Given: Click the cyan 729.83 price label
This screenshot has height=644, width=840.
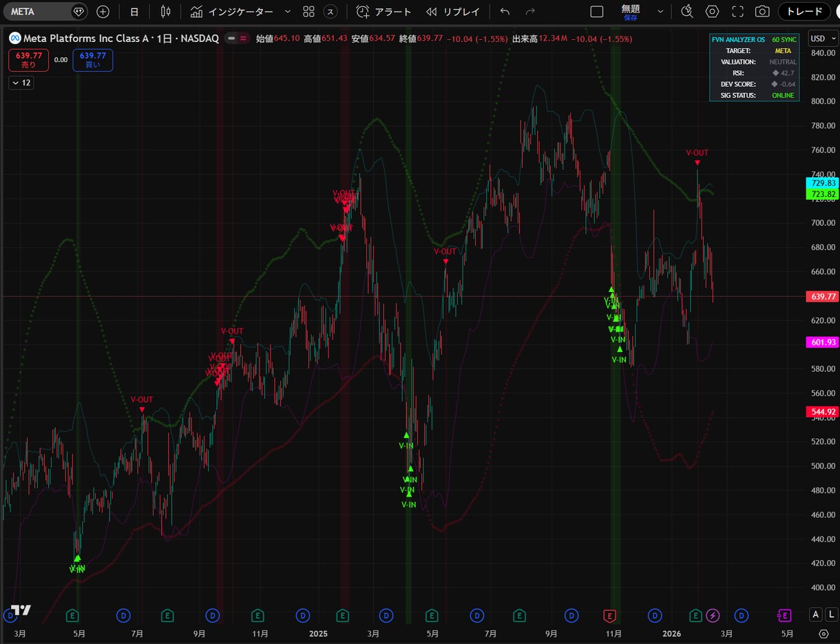Looking at the screenshot, I should (x=823, y=183).
